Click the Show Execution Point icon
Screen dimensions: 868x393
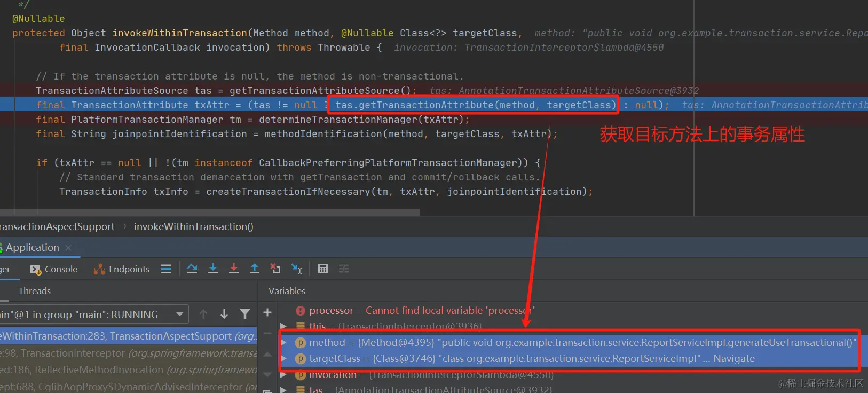pyautogui.click(x=166, y=269)
